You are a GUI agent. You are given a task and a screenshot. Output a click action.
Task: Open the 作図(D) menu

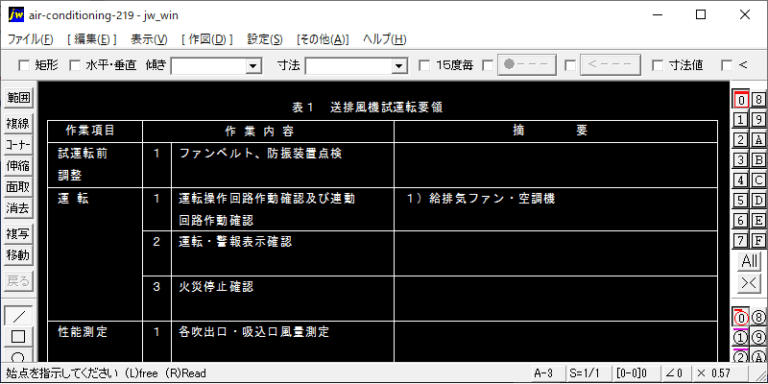click(x=207, y=40)
